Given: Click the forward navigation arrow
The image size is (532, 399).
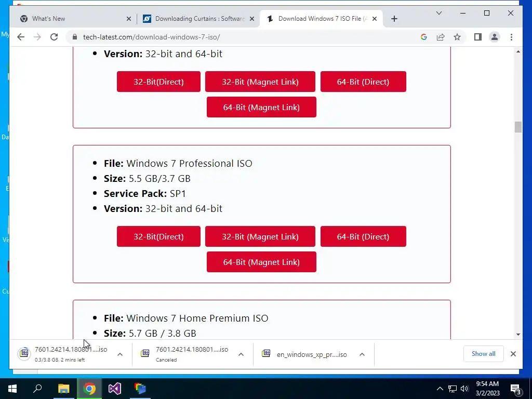Looking at the screenshot, I should pyautogui.click(x=37, y=37).
